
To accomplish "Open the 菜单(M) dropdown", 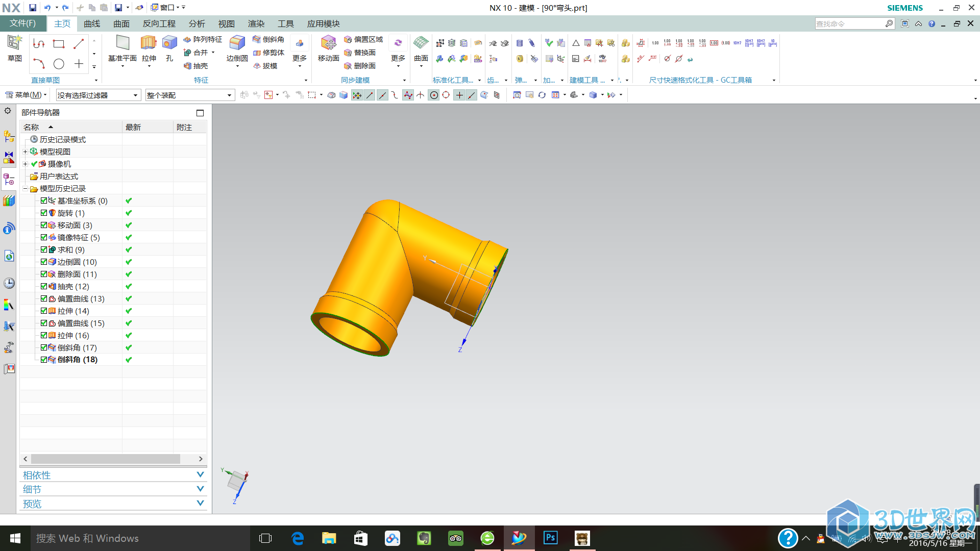I will click(26, 95).
